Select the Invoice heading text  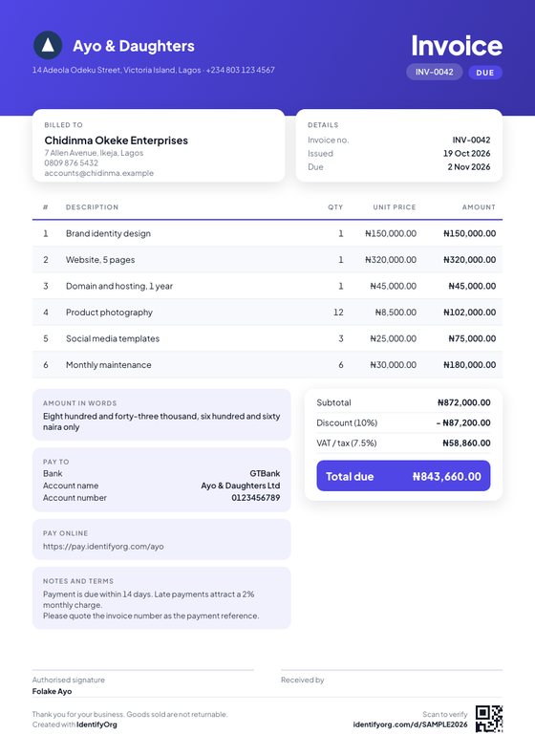tap(457, 46)
